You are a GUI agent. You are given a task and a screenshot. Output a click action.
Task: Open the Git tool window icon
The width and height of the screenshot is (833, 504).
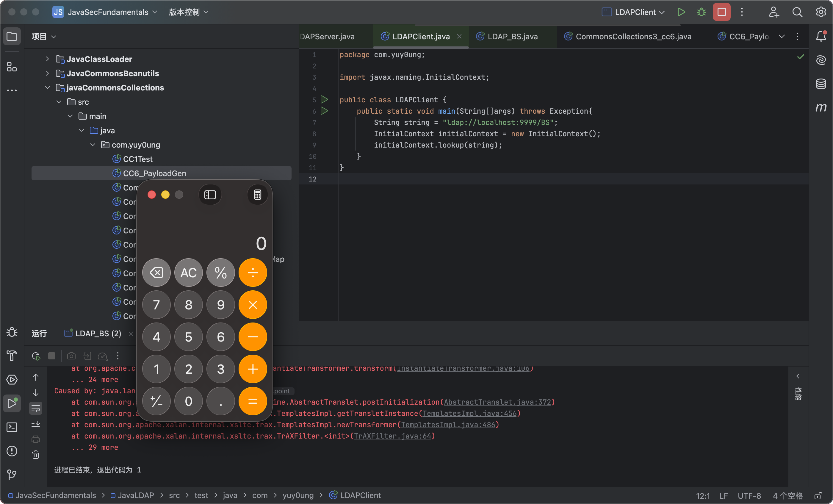pos(12,475)
